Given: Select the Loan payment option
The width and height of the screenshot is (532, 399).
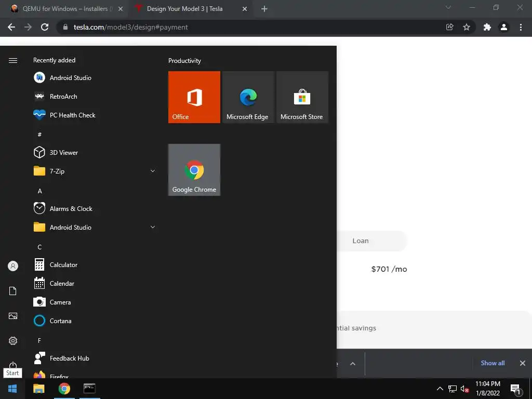Looking at the screenshot, I should coord(361,241).
